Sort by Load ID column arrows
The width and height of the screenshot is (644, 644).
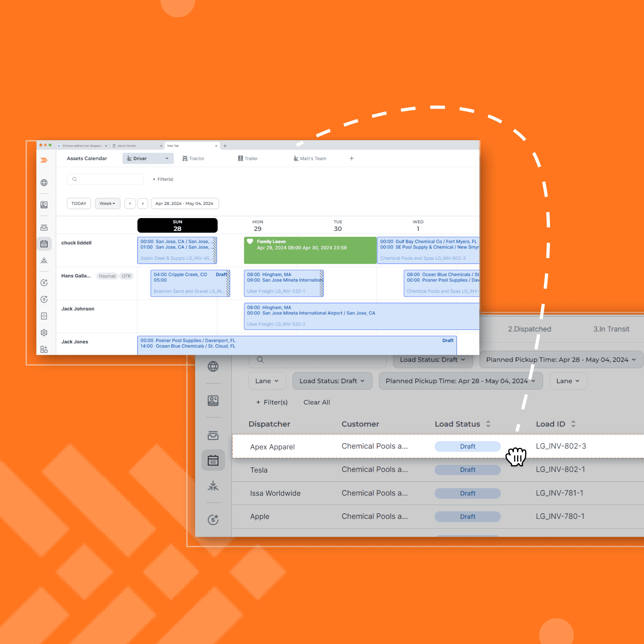(573, 424)
